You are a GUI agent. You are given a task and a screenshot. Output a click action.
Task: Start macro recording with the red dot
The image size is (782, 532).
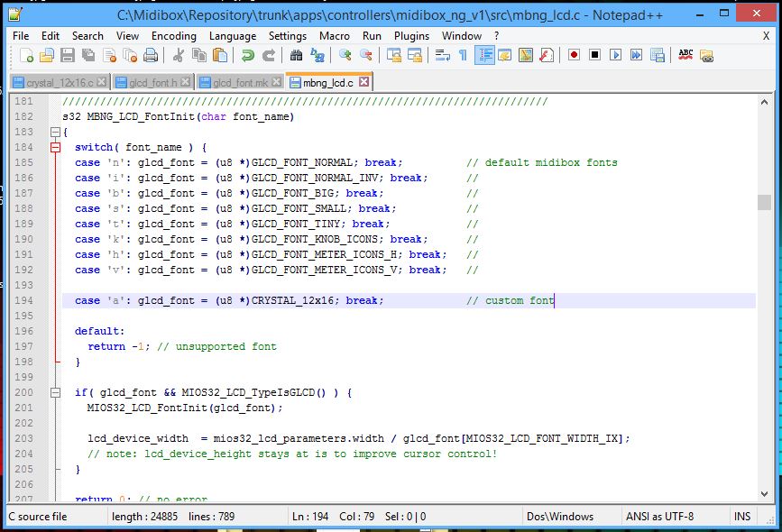[574, 56]
